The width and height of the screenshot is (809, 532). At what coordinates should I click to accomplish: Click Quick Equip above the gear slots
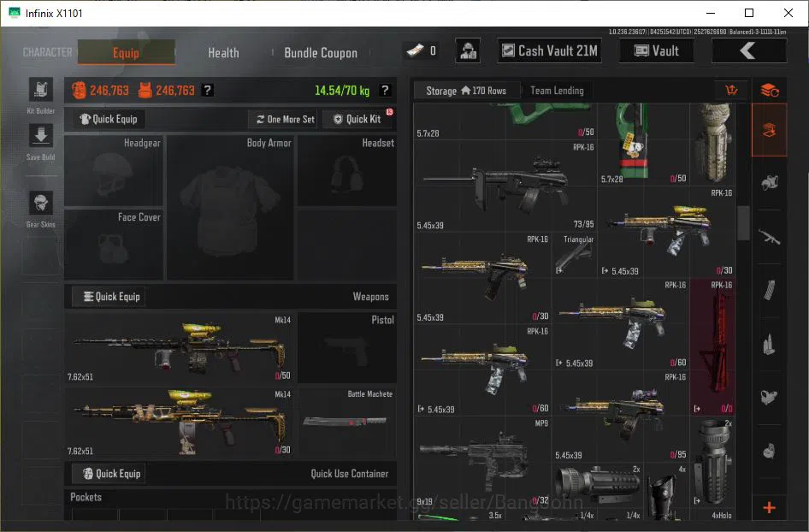click(x=109, y=119)
